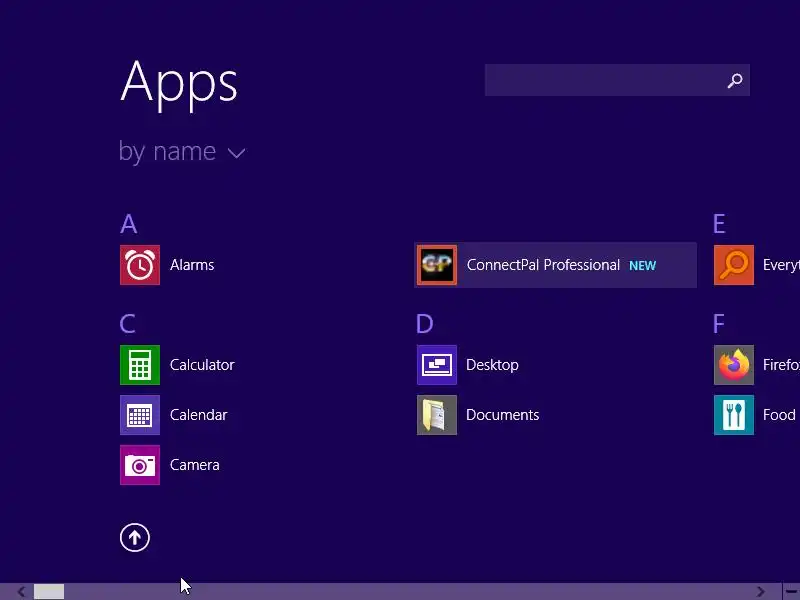The height and width of the screenshot is (600, 800).
Task: Launch the Firefox icon
Action: point(734,365)
